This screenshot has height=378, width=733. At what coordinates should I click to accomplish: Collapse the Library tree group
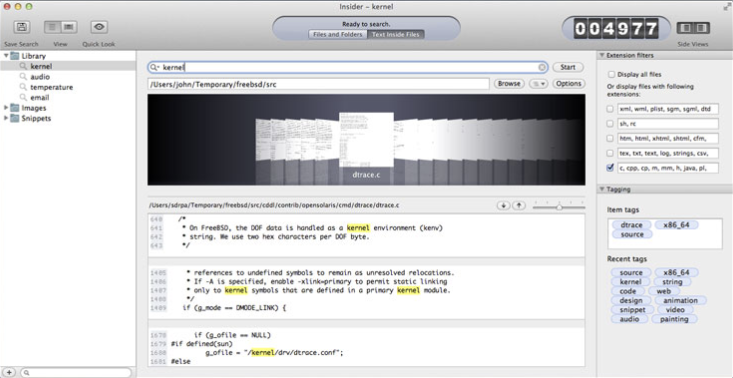6,56
